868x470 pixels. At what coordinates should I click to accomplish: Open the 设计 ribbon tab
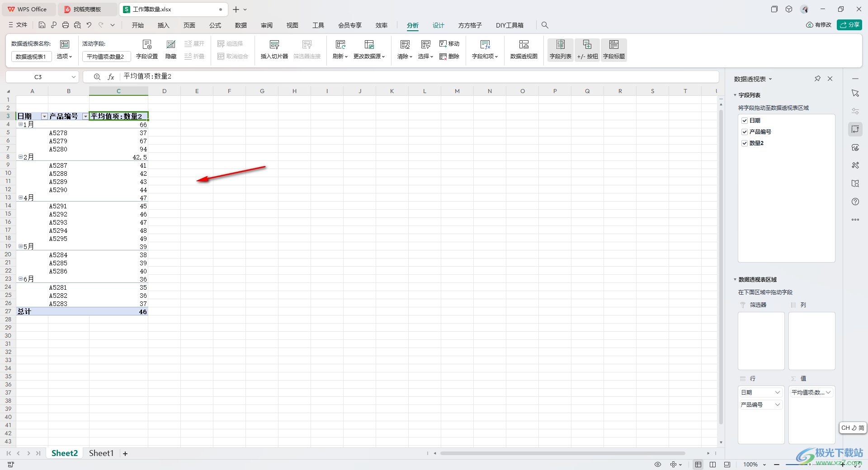[x=439, y=25]
